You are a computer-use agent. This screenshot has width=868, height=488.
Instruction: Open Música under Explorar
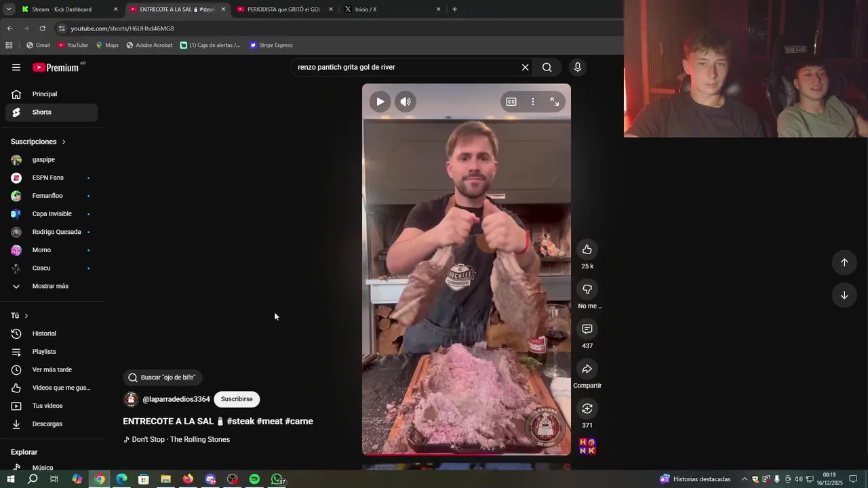tap(52, 468)
